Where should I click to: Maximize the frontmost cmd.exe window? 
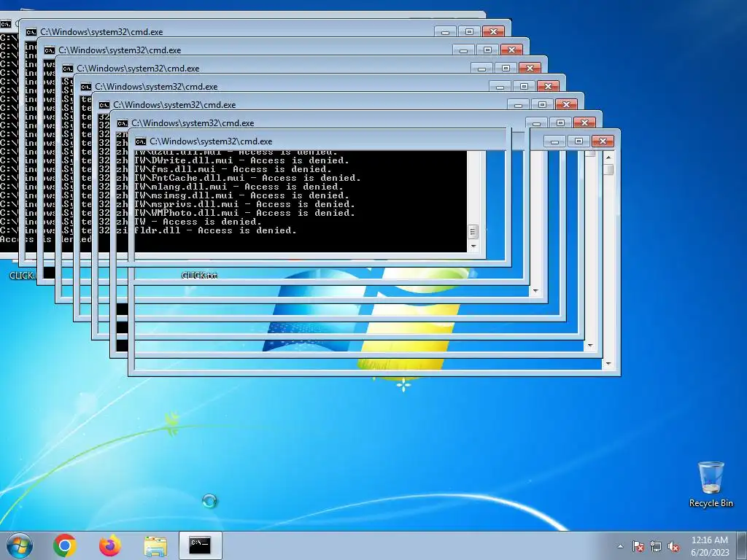pos(578,141)
